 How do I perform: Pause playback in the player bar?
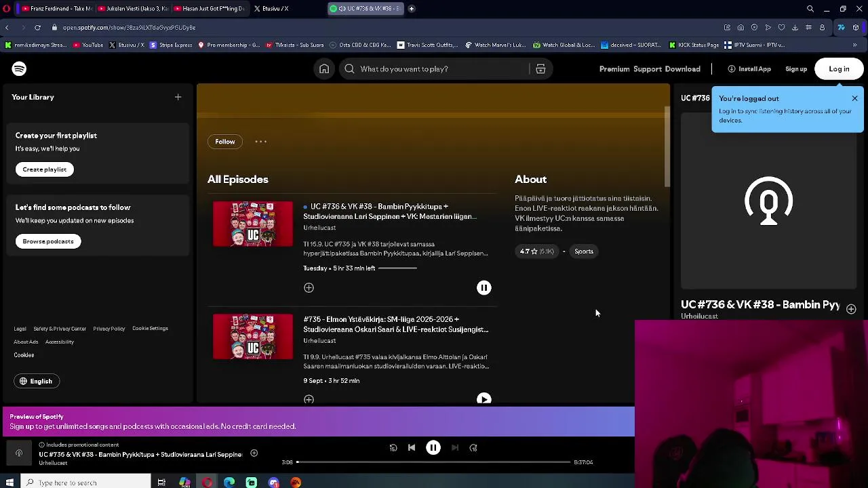click(x=433, y=448)
